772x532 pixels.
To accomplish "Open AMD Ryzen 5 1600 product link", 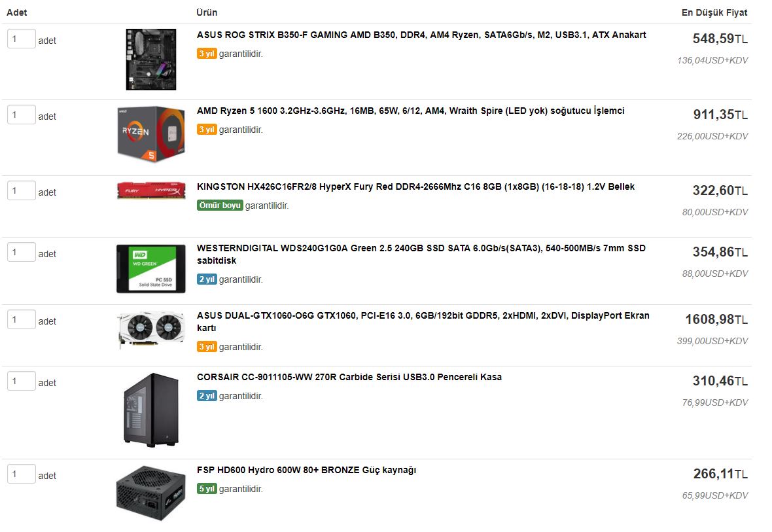I will coord(411,111).
